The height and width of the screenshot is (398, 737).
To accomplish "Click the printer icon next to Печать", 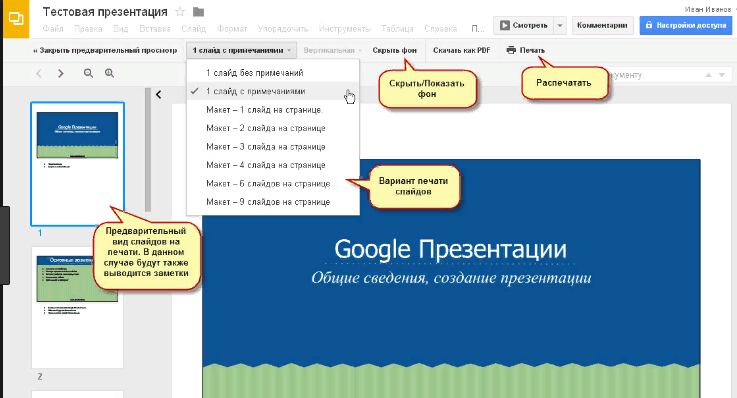I will pyautogui.click(x=511, y=50).
